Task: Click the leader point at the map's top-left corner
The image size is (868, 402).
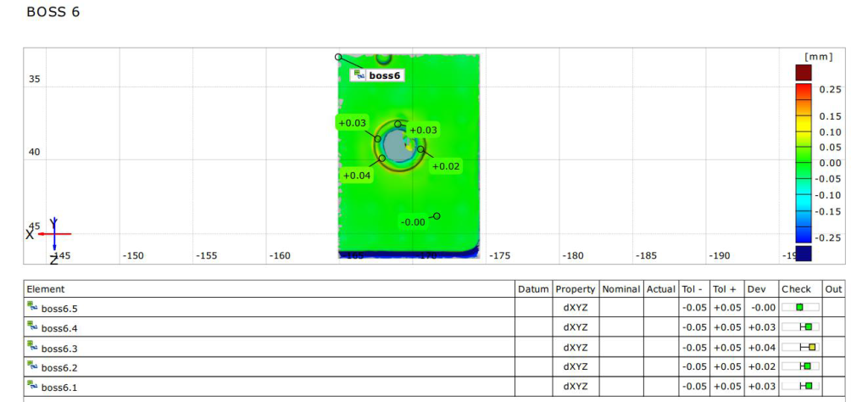Action: 338,57
